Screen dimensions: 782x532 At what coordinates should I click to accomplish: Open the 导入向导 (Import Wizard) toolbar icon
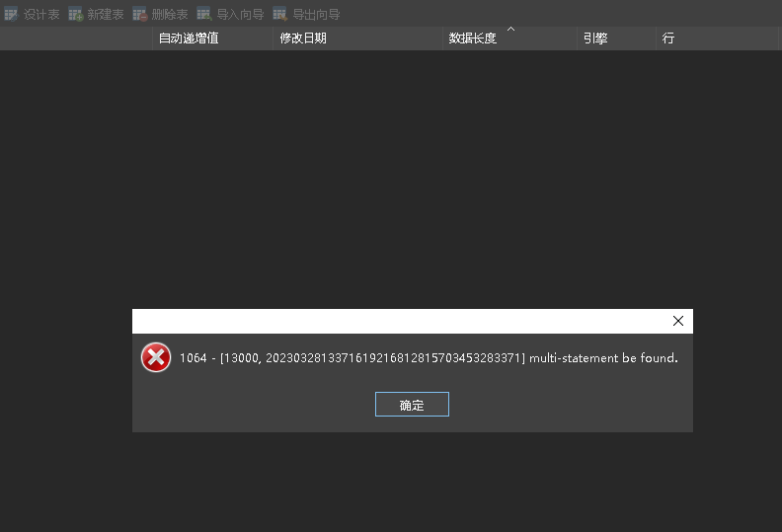pos(204,14)
